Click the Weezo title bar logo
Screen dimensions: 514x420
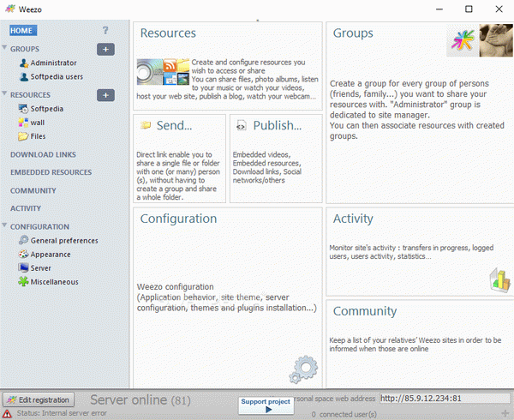click(10, 9)
